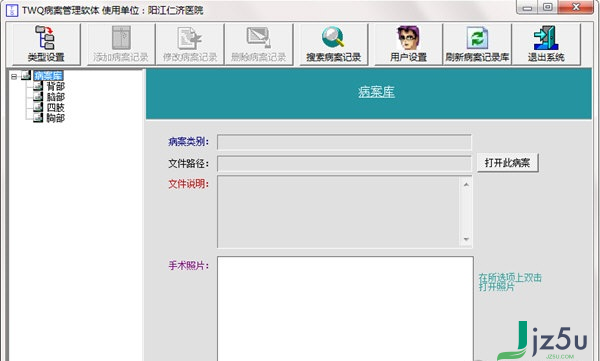The width and height of the screenshot is (600, 361).
Task: Click the greyed-out 添加病案记录 toolbar button
Action: pyautogui.click(x=121, y=44)
